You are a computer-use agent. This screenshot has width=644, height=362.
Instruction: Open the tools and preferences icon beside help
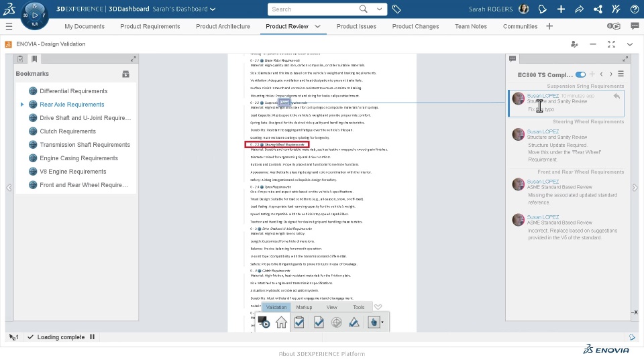click(x=616, y=9)
